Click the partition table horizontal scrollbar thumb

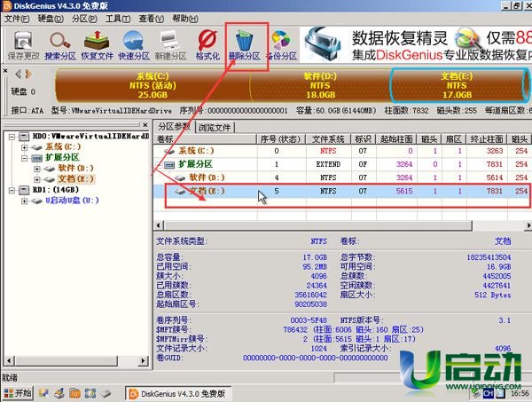coord(318,225)
